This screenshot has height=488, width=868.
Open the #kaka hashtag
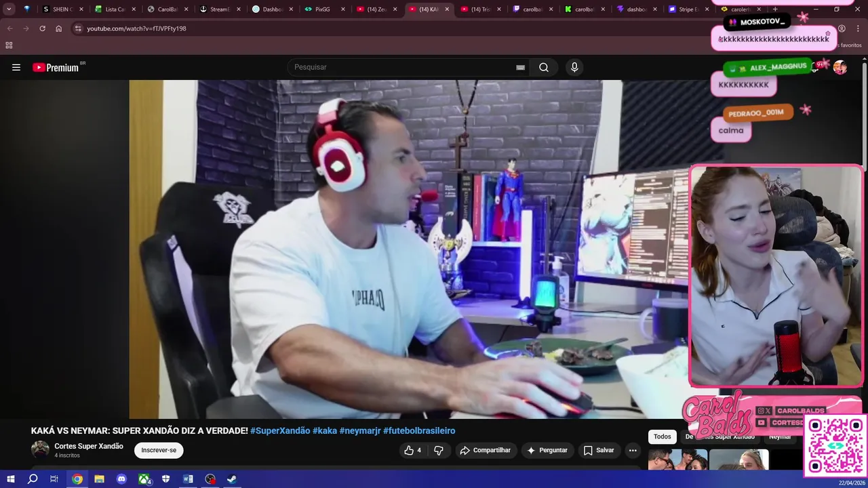click(x=325, y=430)
